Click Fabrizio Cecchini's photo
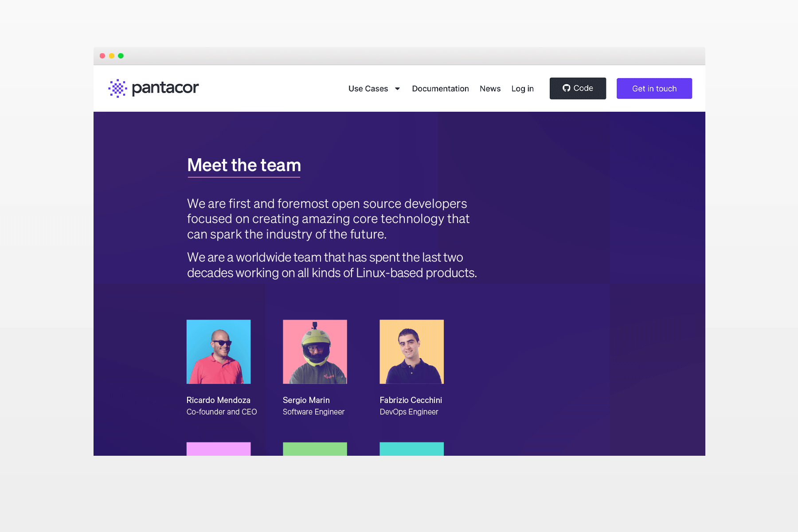798x532 pixels. pyautogui.click(x=411, y=352)
